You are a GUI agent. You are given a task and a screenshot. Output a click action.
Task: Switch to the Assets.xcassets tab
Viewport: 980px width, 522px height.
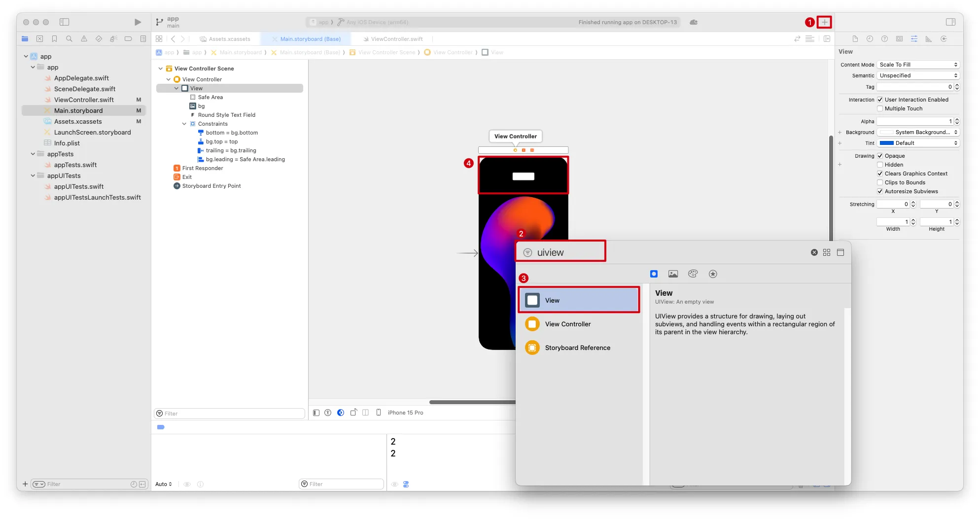click(229, 39)
